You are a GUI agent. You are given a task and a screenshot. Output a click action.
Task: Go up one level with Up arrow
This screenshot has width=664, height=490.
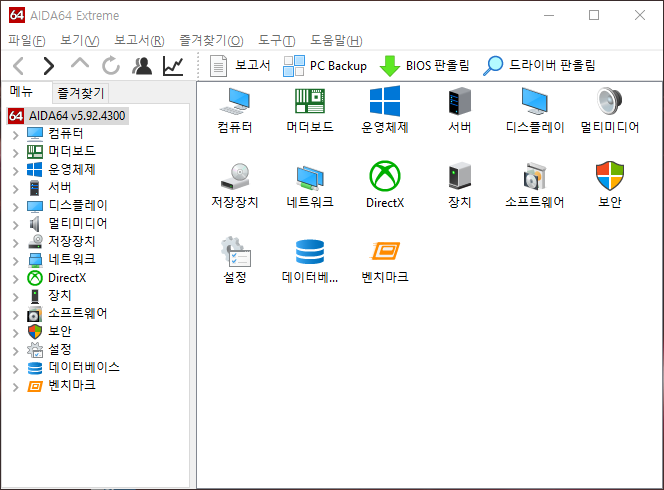80,64
